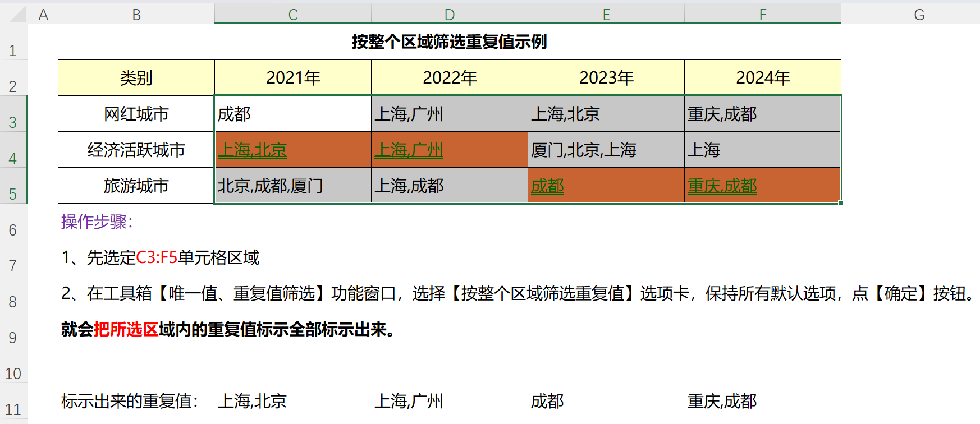Click the title 按整个区域筛选重复值示例

pos(449,42)
